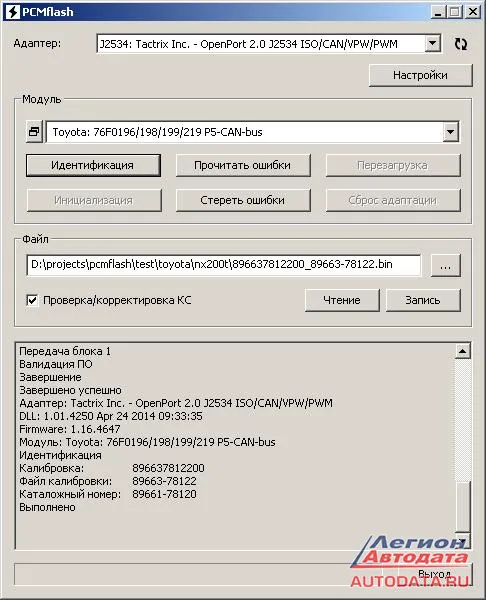Click the module window icon button

(x=34, y=132)
